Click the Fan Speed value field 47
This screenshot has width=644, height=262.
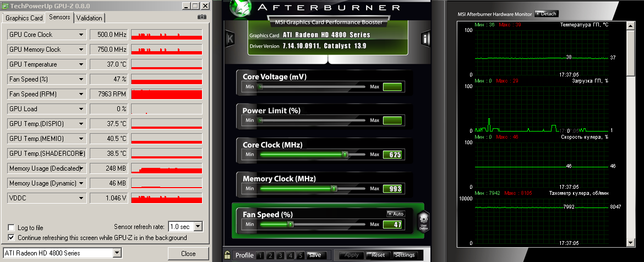coord(392,225)
